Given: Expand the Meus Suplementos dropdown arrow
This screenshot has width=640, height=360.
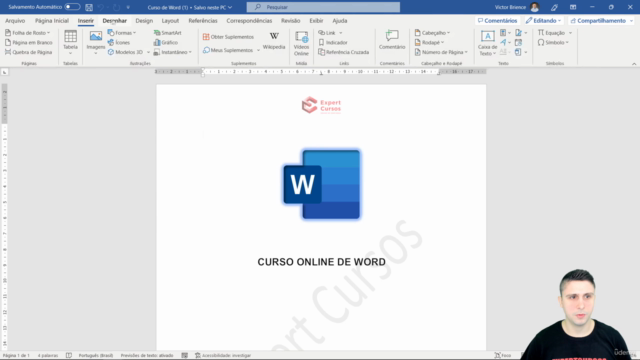Looking at the screenshot, I should coord(258,50).
